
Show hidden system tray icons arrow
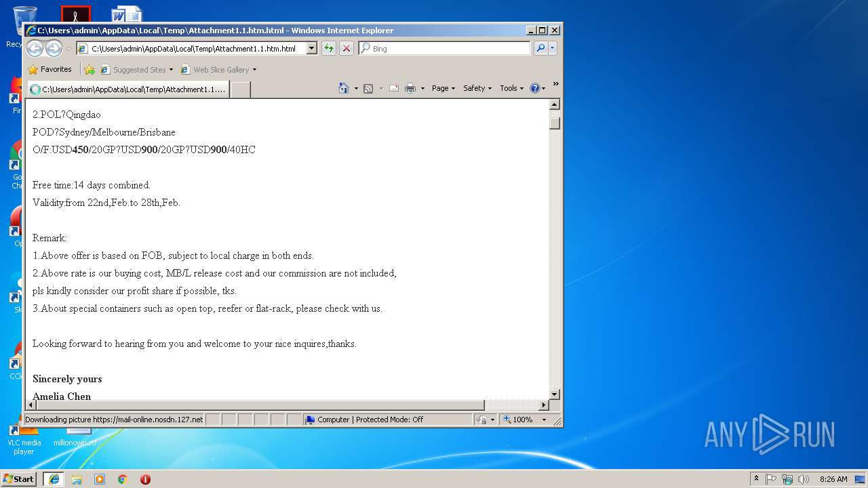(756, 479)
